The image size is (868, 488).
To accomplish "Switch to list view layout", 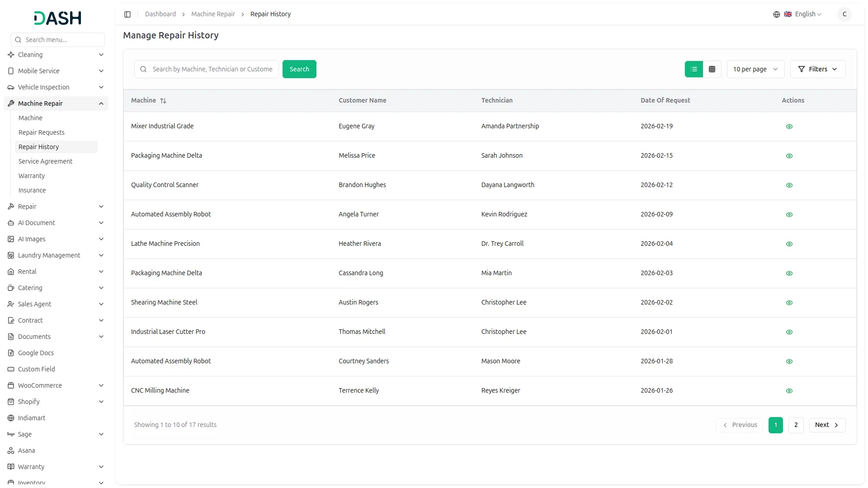I will click(694, 69).
